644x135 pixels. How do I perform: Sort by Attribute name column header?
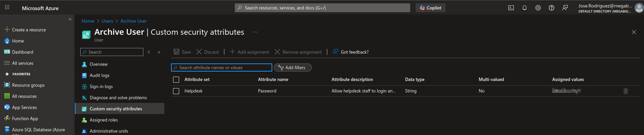tap(273, 79)
